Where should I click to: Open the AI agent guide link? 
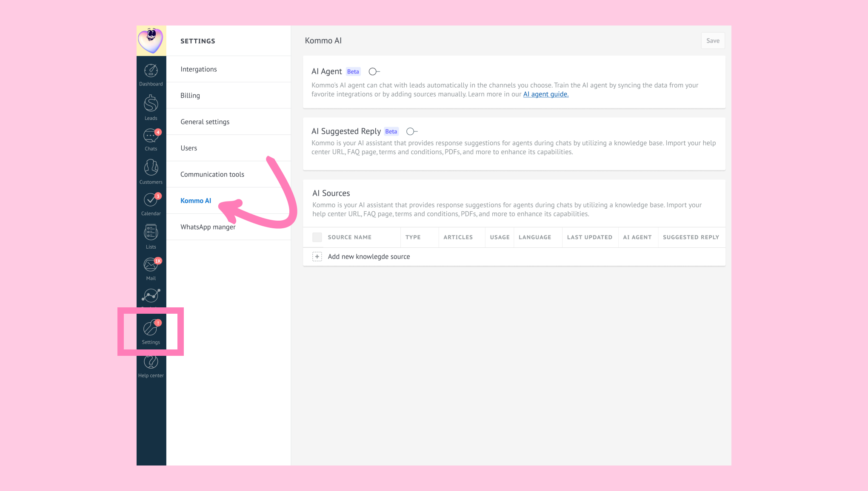(x=545, y=94)
